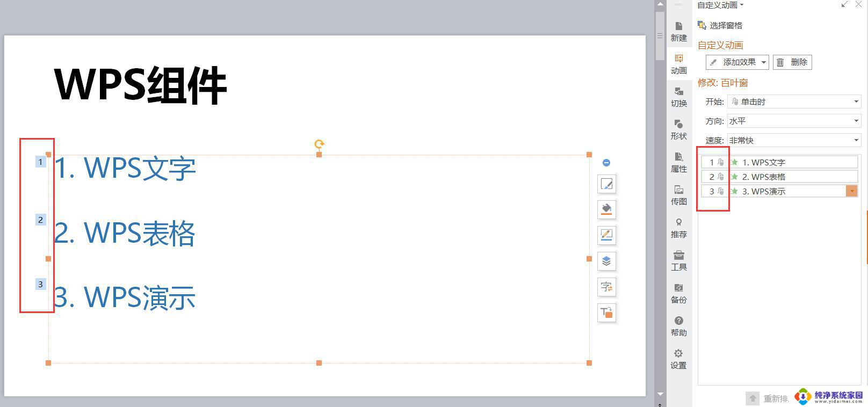Click the layer order stack icon
The height and width of the screenshot is (407, 868).
pos(606,261)
